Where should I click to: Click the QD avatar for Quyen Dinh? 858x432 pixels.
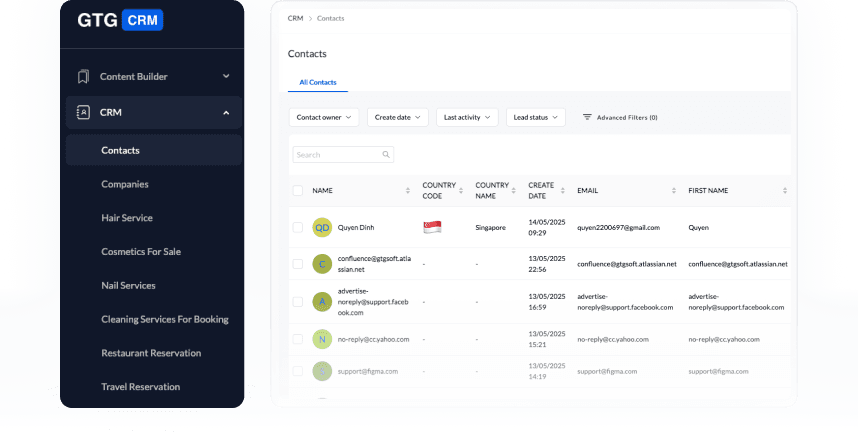tap(322, 228)
